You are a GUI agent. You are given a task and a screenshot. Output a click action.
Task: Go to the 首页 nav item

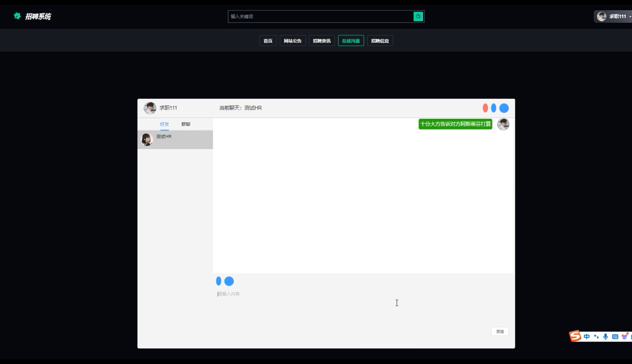(268, 41)
